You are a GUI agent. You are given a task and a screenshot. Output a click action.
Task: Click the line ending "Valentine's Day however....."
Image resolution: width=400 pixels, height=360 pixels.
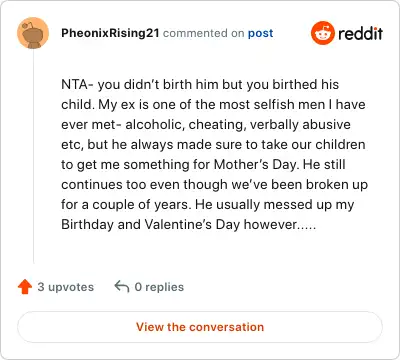point(189,224)
